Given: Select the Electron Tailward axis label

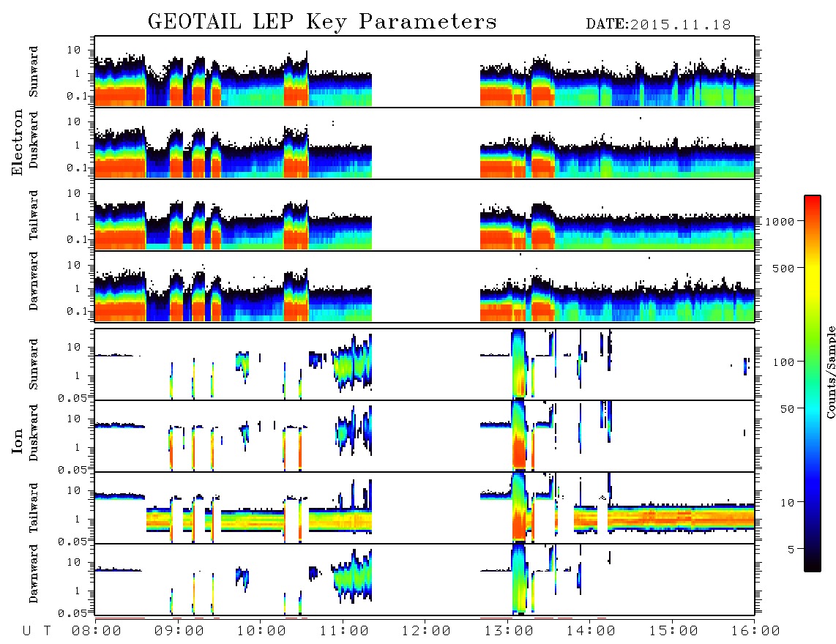Looking at the screenshot, I should tap(34, 215).
